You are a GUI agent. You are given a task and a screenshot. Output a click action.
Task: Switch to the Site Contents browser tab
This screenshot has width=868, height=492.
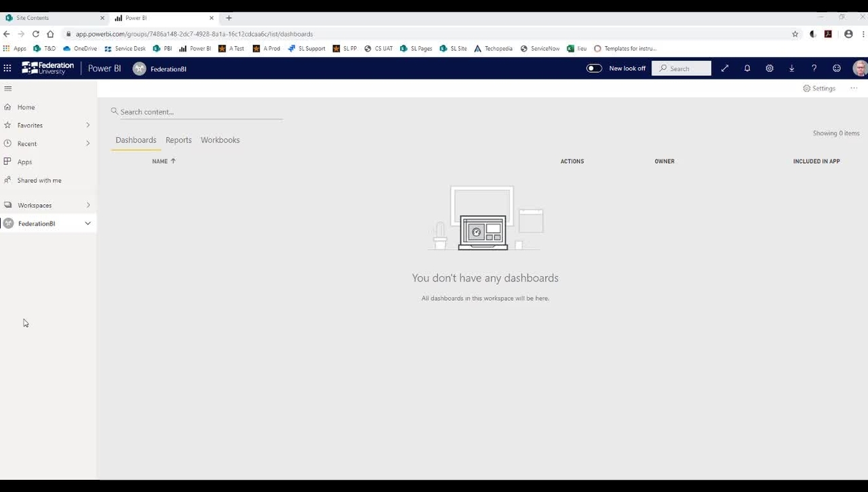coord(54,18)
